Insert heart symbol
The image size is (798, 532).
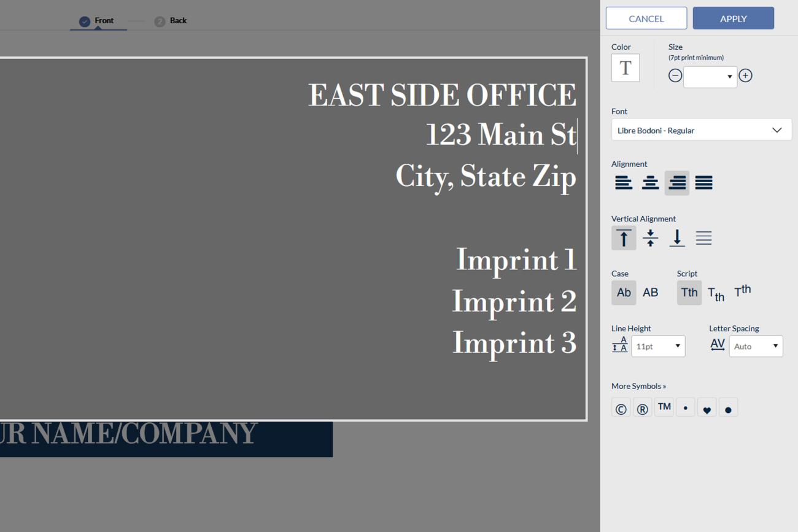click(x=707, y=408)
